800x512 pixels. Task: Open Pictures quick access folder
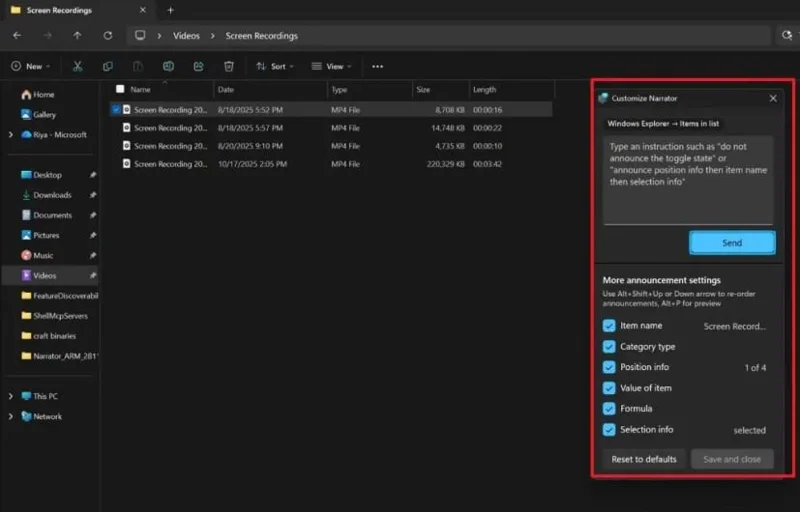[x=40, y=235]
